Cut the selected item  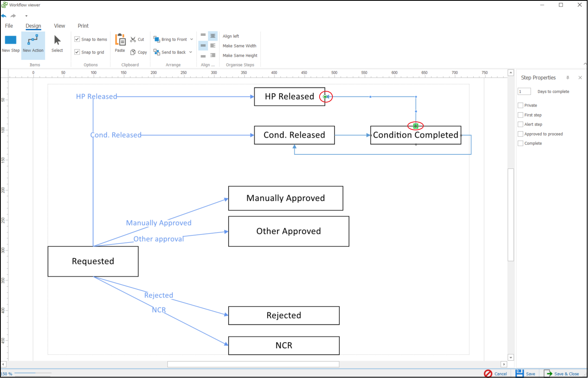click(x=137, y=39)
